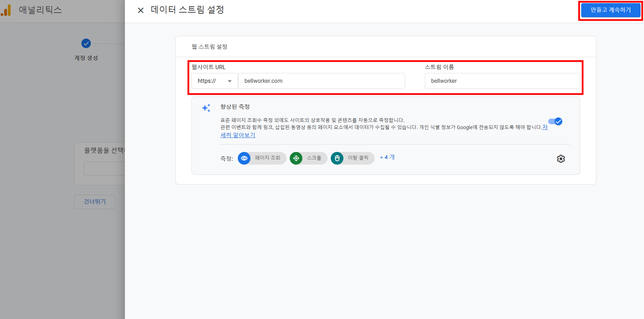Screen dimensions: 644x319
Task: Click the 페이지 조회 chip label
Action: tap(268, 158)
